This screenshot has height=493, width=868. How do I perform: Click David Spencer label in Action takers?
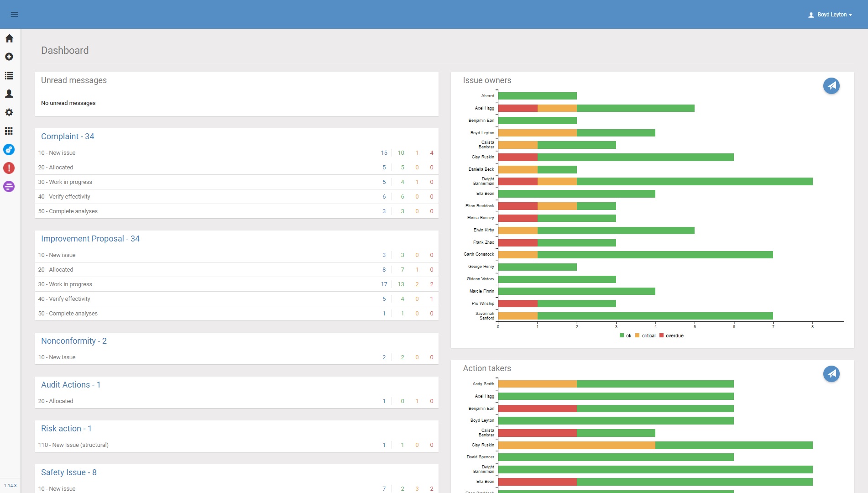tap(480, 457)
